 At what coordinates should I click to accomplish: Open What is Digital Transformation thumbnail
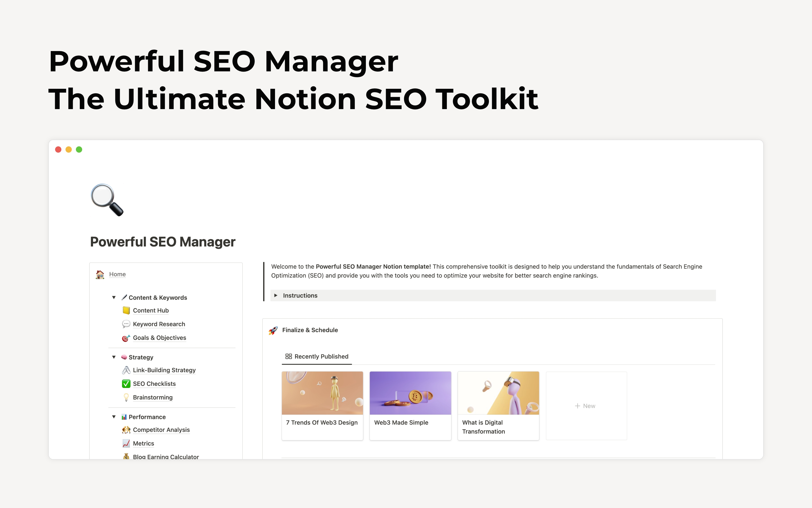click(x=498, y=393)
